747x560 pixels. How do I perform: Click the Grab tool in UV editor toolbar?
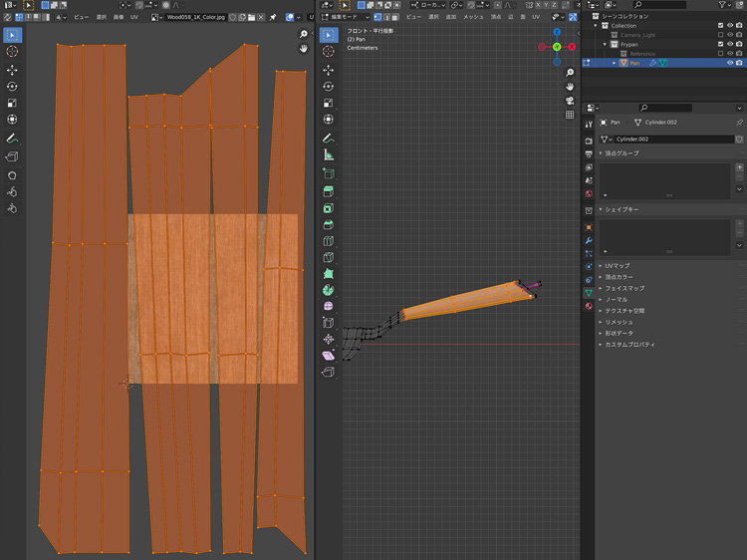12,174
